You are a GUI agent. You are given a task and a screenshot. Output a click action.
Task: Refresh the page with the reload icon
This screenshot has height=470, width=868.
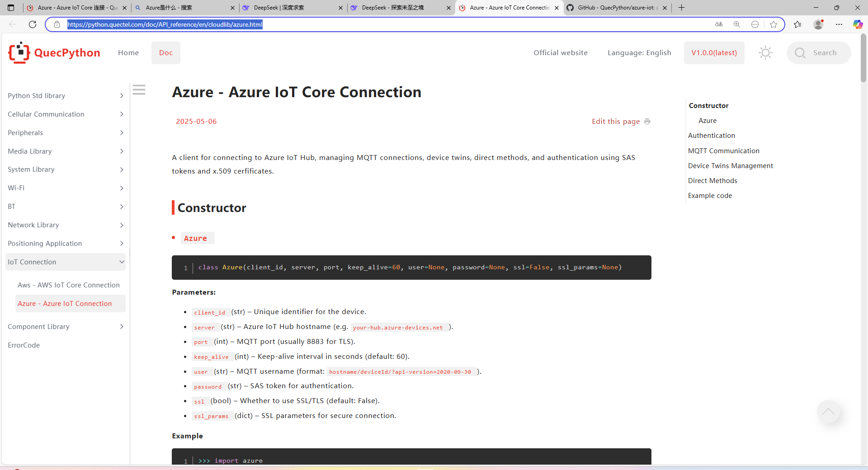pyautogui.click(x=33, y=24)
